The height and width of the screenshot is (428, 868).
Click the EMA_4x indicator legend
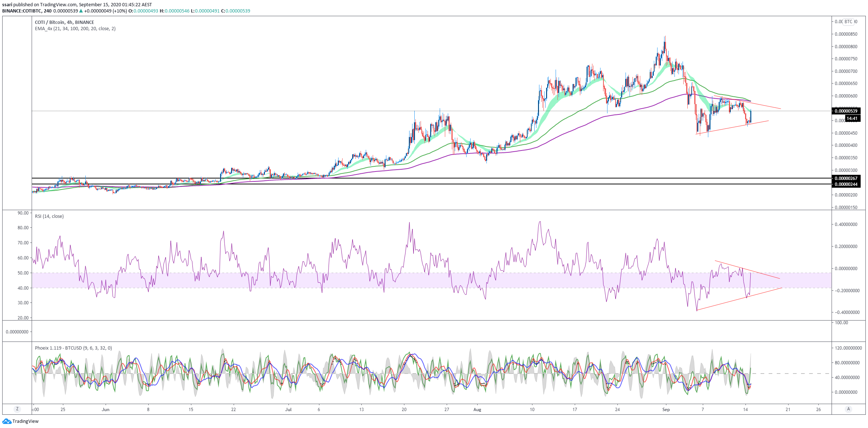click(75, 28)
